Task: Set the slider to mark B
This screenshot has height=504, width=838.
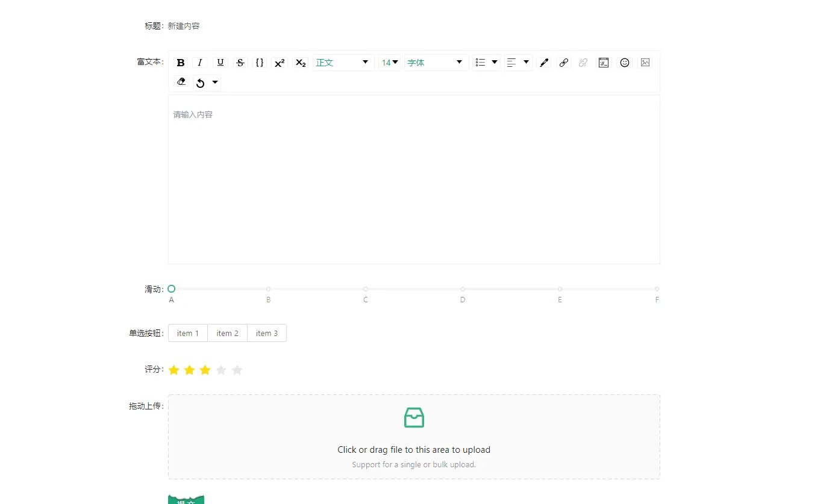Action: point(268,289)
